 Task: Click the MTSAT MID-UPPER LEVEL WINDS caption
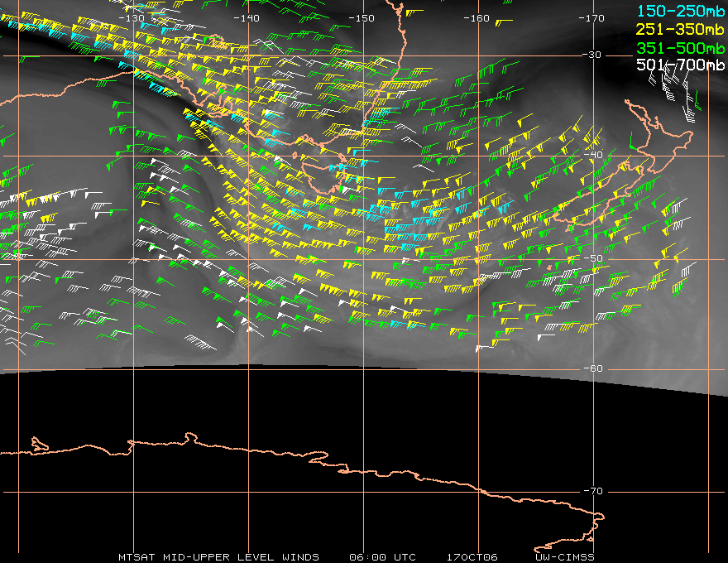218,557
